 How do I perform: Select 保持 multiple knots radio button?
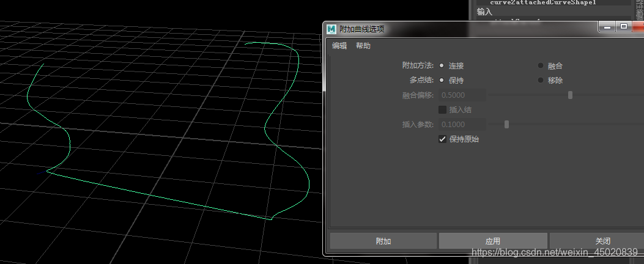(x=442, y=81)
